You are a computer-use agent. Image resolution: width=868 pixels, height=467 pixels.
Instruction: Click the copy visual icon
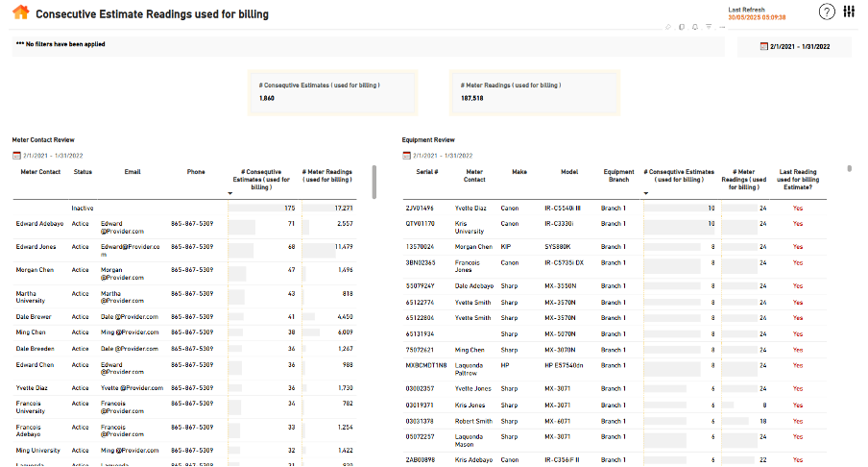[x=682, y=27]
